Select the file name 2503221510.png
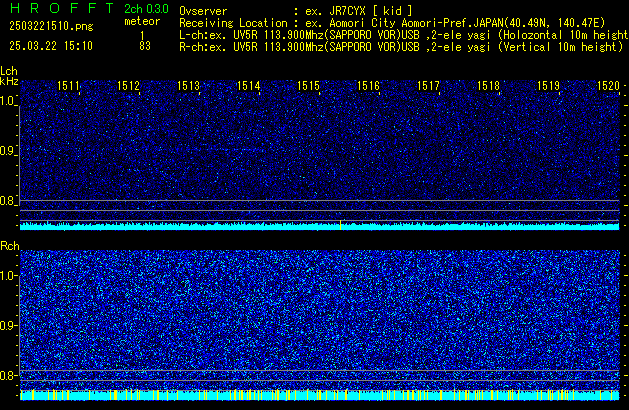Image resolution: width=629 pixels, height=410 pixels. pyautogui.click(x=51, y=26)
